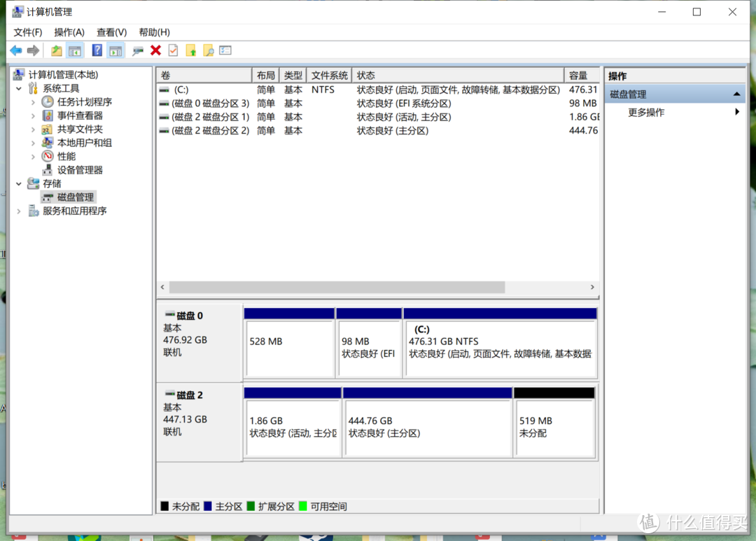Toggle the Show/Hide Console Tree icon
Screen dimensions: 756x541
click(x=74, y=50)
